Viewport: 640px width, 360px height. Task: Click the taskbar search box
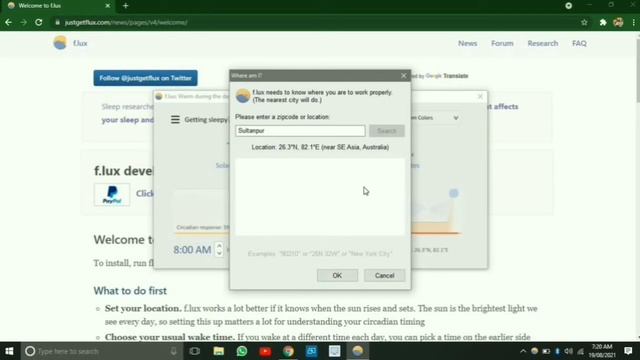point(101,351)
